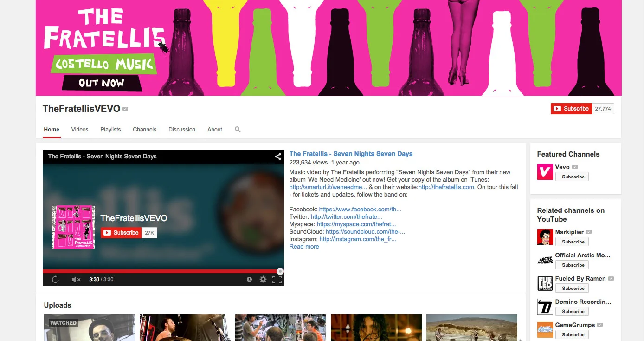Click the channel search magnifier icon
Screen dimensions: 644x341
(x=238, y=130)
